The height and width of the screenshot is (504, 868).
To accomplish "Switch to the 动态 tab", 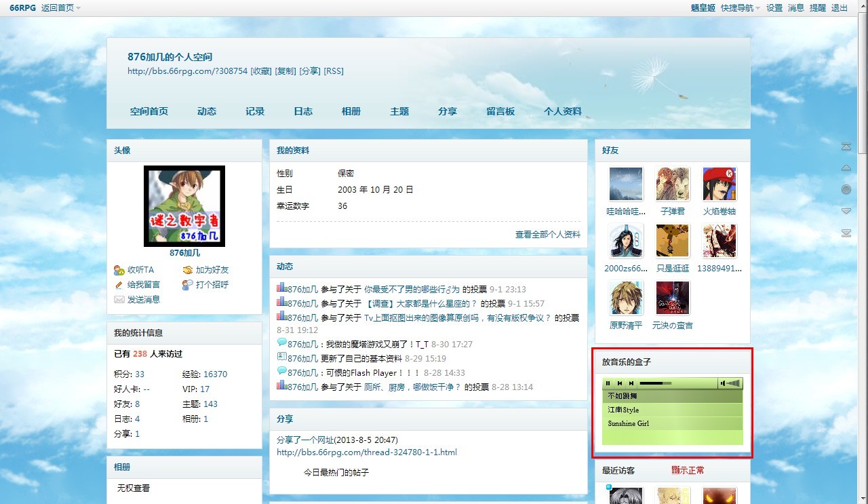I will (x=207, y=111).
